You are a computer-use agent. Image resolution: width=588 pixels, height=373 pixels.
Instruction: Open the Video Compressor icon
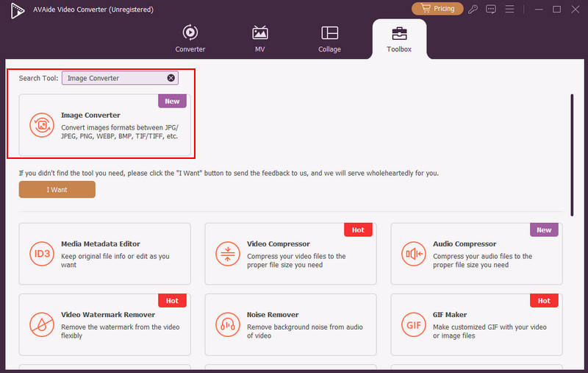(x=228, y=254)
